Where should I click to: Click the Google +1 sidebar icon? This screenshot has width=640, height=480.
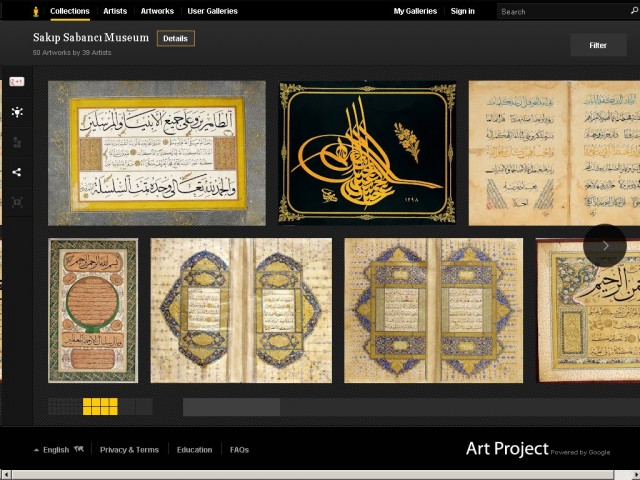pyautogui.click(x=17, y=82)
